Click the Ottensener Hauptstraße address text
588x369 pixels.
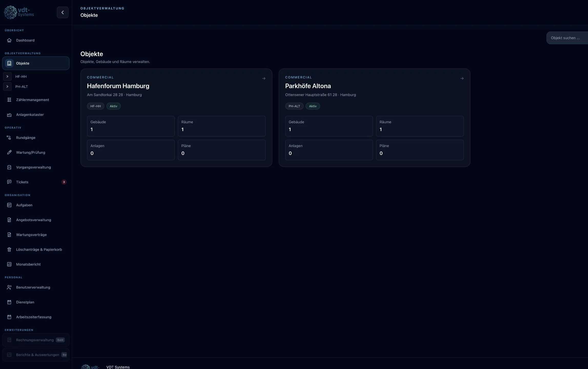click(x=321, y=95)
